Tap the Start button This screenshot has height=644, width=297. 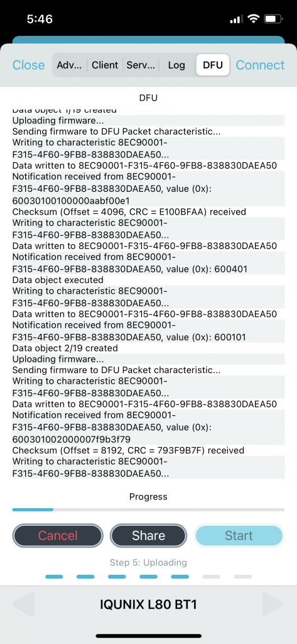pyautogui.click(x=239, y=536)
